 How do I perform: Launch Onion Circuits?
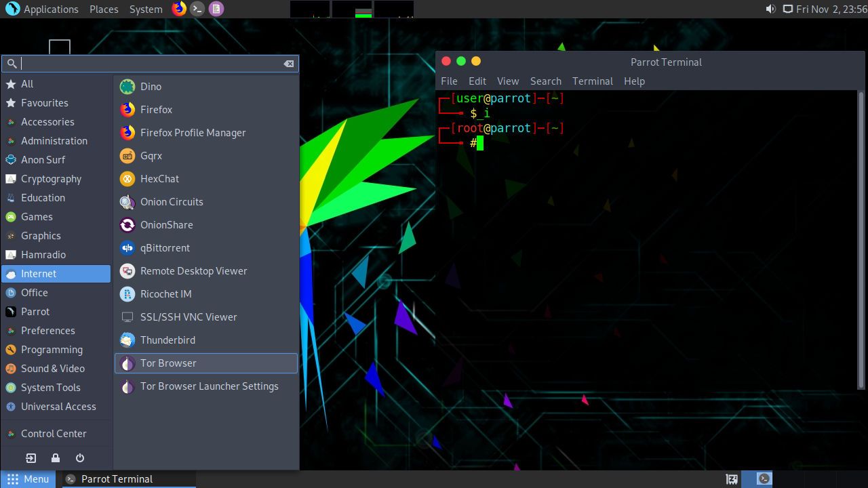(206, 201)
